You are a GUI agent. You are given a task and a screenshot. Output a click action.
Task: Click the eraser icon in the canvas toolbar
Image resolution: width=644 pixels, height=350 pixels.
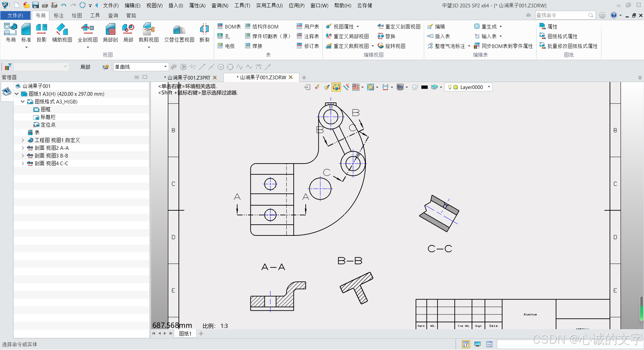tap(317, 87)
